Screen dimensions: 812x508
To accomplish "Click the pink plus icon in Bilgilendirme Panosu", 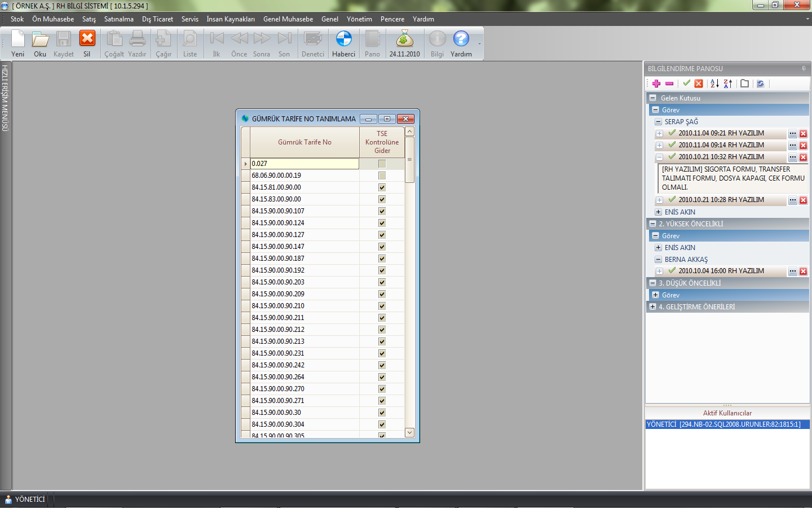I will (656, 84).
